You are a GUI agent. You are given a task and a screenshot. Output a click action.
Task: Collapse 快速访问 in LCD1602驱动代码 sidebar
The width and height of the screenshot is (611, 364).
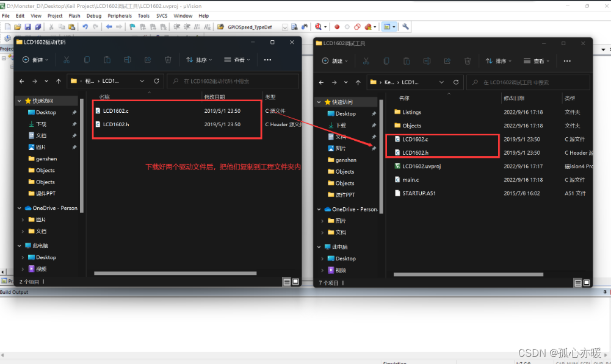click(x=20, y=101)
